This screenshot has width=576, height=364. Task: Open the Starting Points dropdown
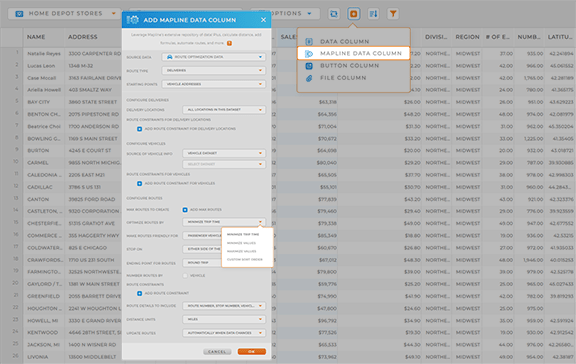(213, 84)
